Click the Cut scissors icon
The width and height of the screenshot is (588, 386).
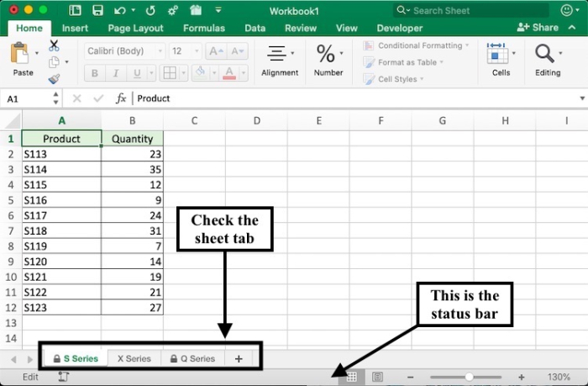(54, 45)
